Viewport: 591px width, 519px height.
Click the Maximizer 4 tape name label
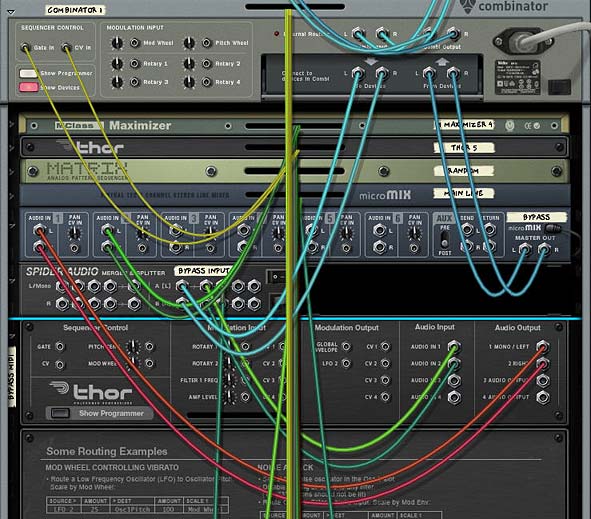pos(464,124)
